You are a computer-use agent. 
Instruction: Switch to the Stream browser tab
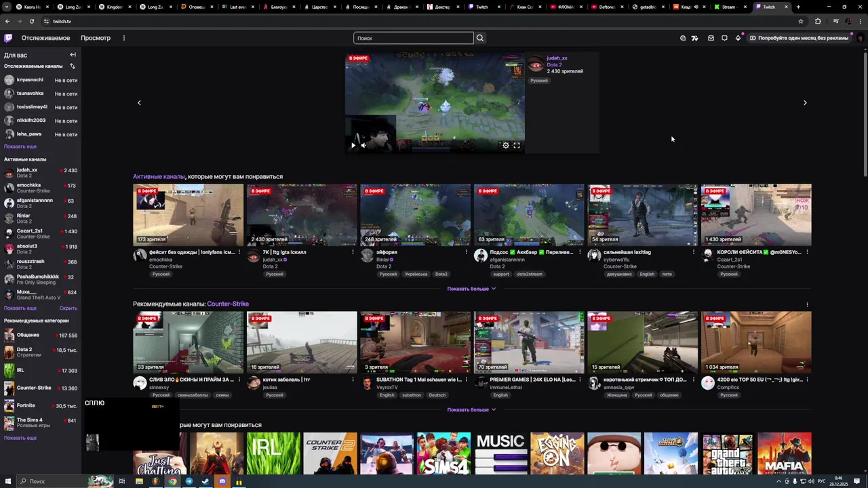(728, 7)
